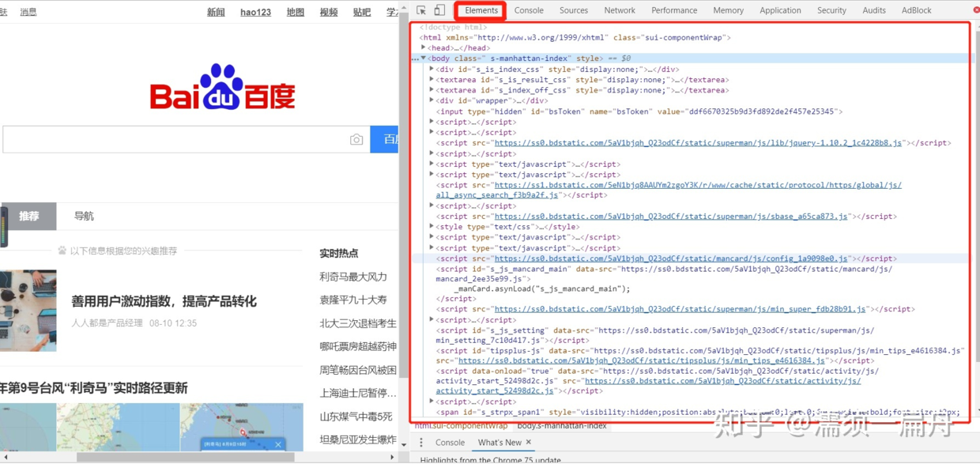Activate the inspect element picker icon
This screenshot has width=980, height=464.
coord(421,10)
